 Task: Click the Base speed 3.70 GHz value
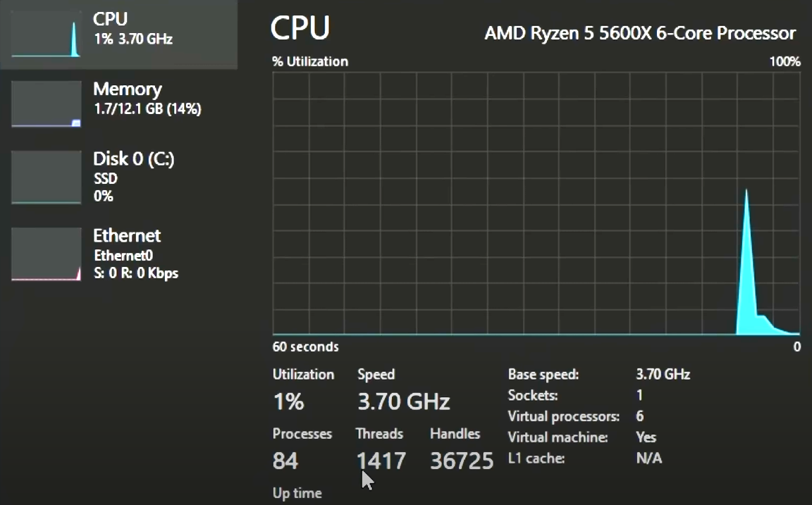pos(663,374)
